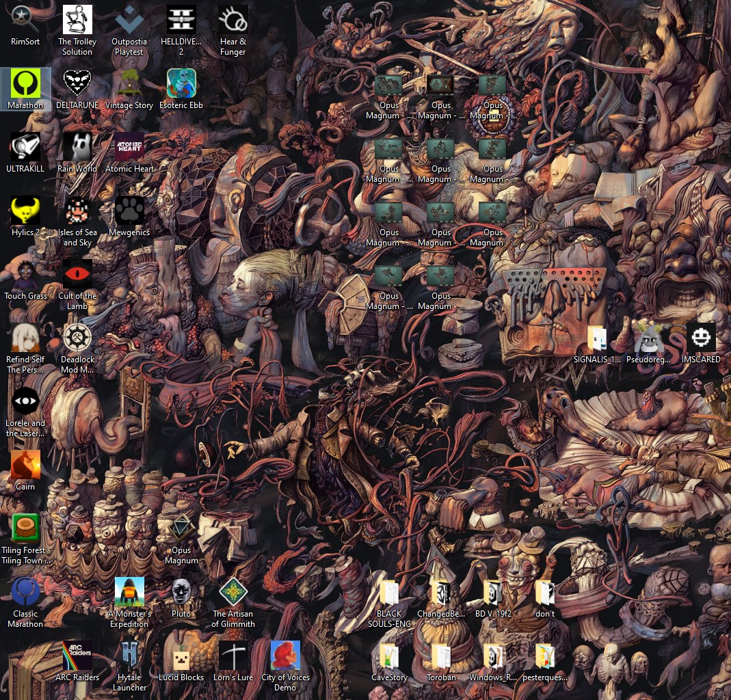Select the Outpostia Playtest icon

coord(129,20)
